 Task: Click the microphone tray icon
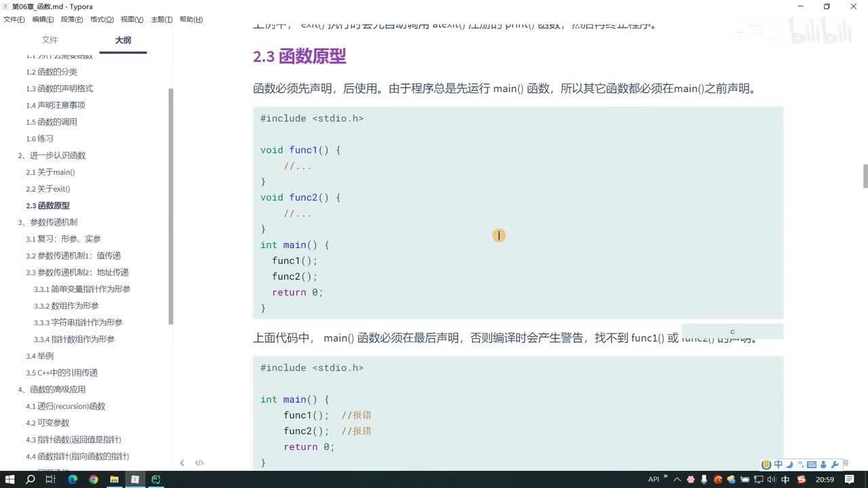click(x=704, y=480)
